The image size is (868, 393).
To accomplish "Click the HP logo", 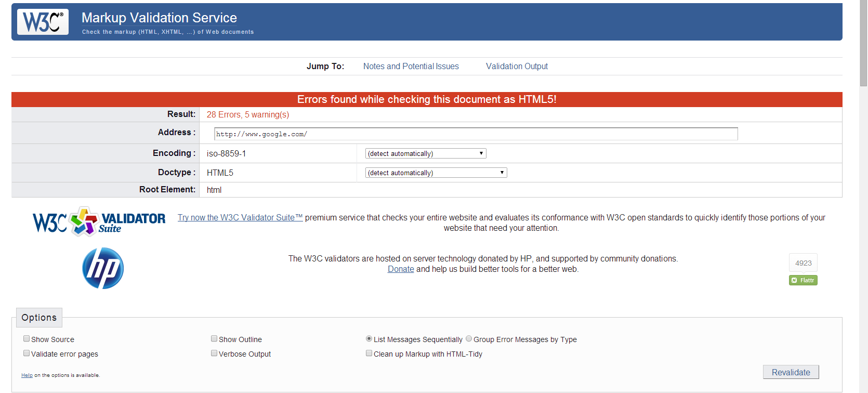I will pos(103,268).
